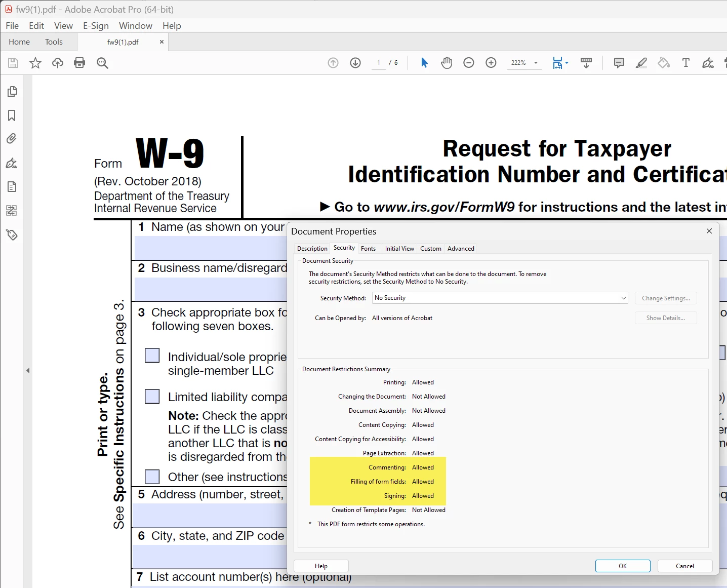Screen dimensions: 727x588
Task: Add a sticky note comment
Action: [619, 63]
